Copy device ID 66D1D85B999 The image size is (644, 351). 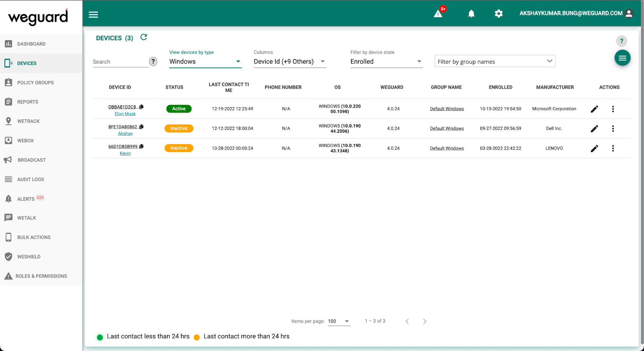tap(141, 146)
